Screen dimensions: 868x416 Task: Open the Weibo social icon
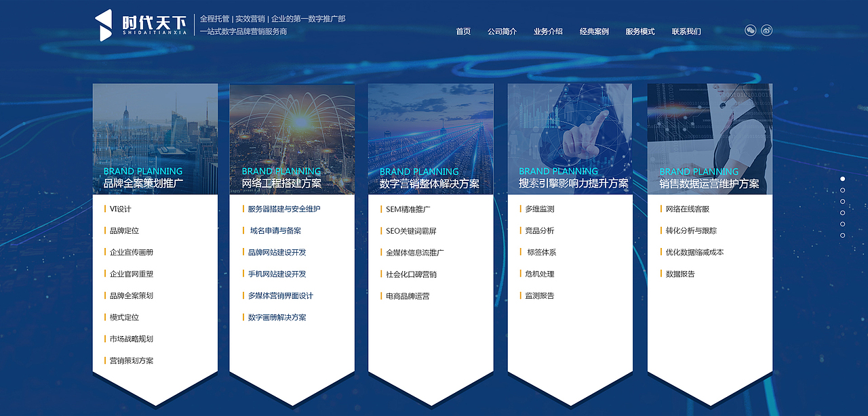767,30
